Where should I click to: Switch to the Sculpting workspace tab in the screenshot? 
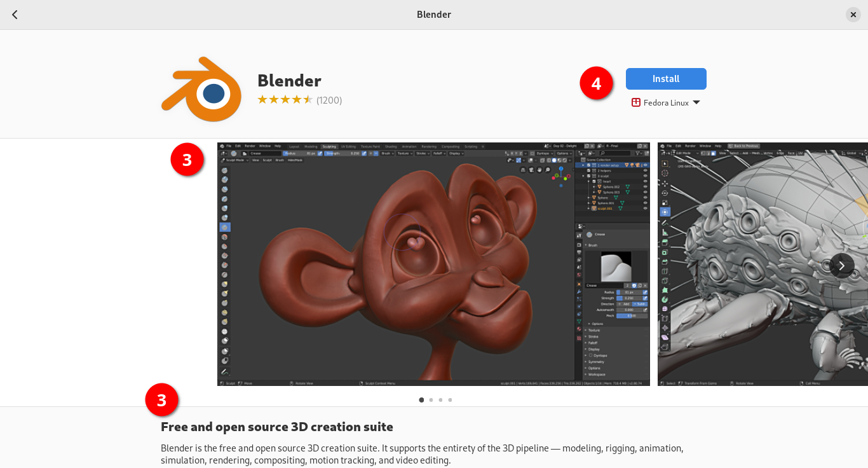(x=329, y=146)
